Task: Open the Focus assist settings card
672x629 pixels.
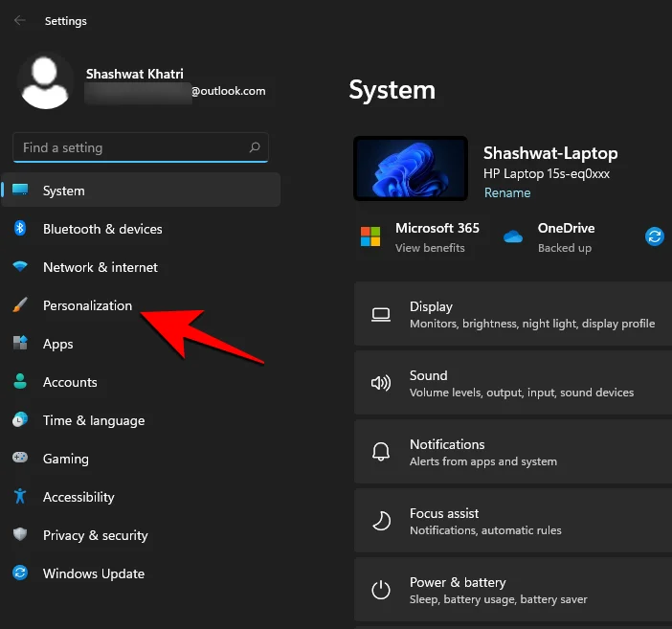Action: [513, 521]
